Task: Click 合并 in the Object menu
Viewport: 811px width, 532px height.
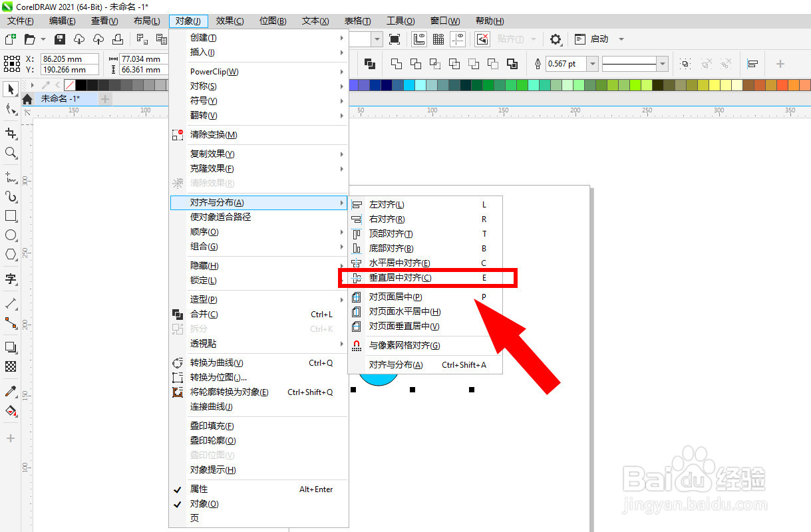Action: tap(202, 314)
